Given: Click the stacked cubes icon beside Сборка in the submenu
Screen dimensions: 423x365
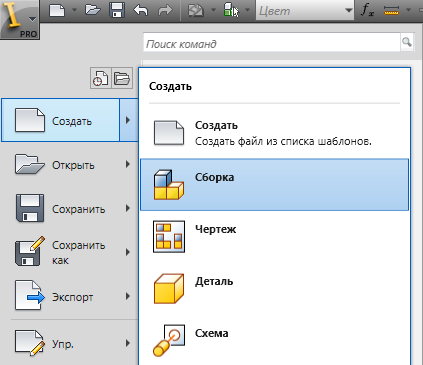Looking at the screenshot, I should click(x=169, y=185).
